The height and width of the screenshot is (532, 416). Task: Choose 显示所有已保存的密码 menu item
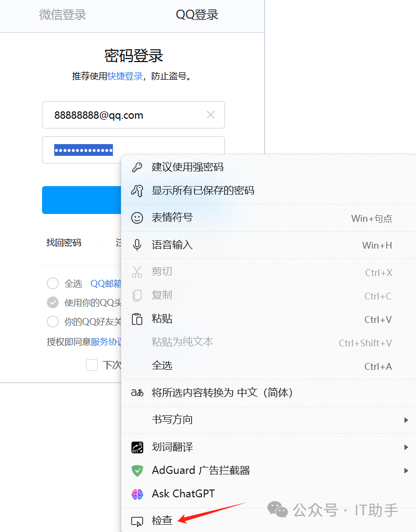pos(269,191)
